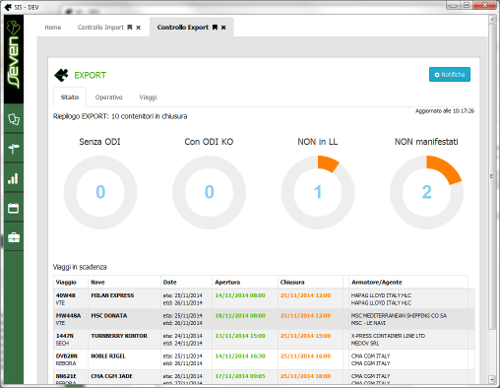Viewport: 500px width, 388px height.
Task: Click bookmark icon on Controllo Import tab
Action: [x=130, y=27]
